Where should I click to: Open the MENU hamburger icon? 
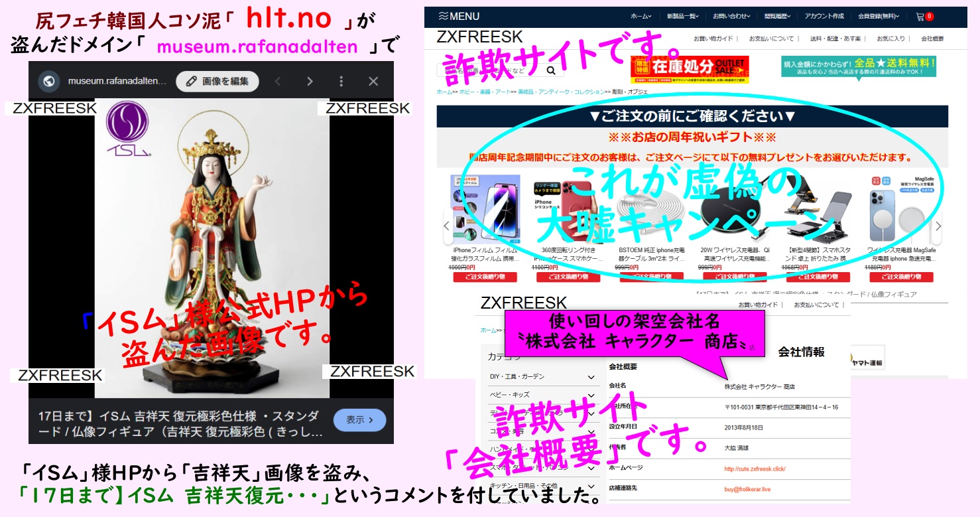[444, 16]
